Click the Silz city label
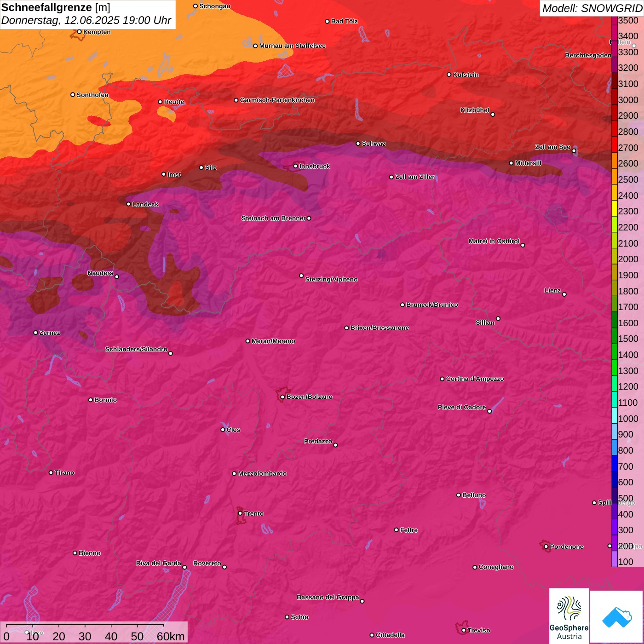The height and width of the screenshot is (644, 644). pyautogui.click(x=210, y=167)
